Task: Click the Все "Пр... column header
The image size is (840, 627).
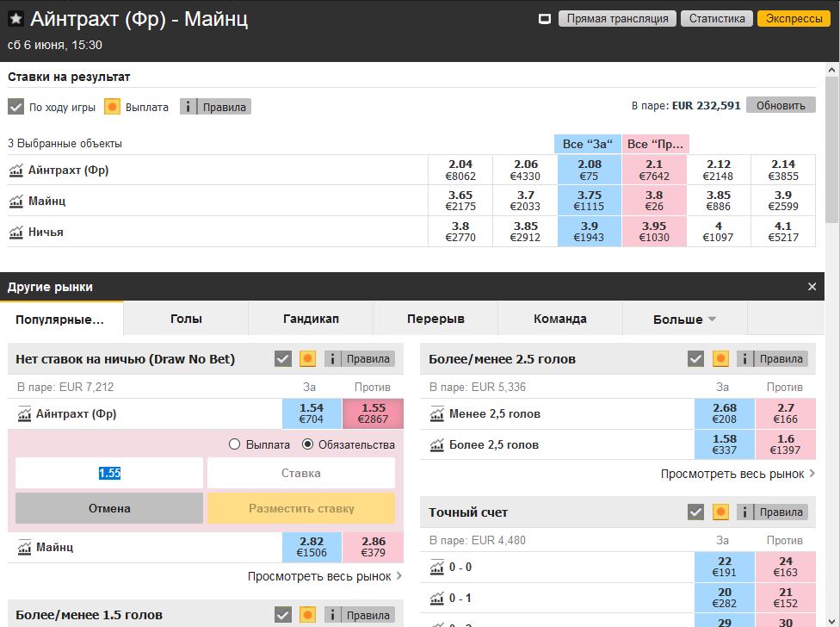Action: (655, 144)
